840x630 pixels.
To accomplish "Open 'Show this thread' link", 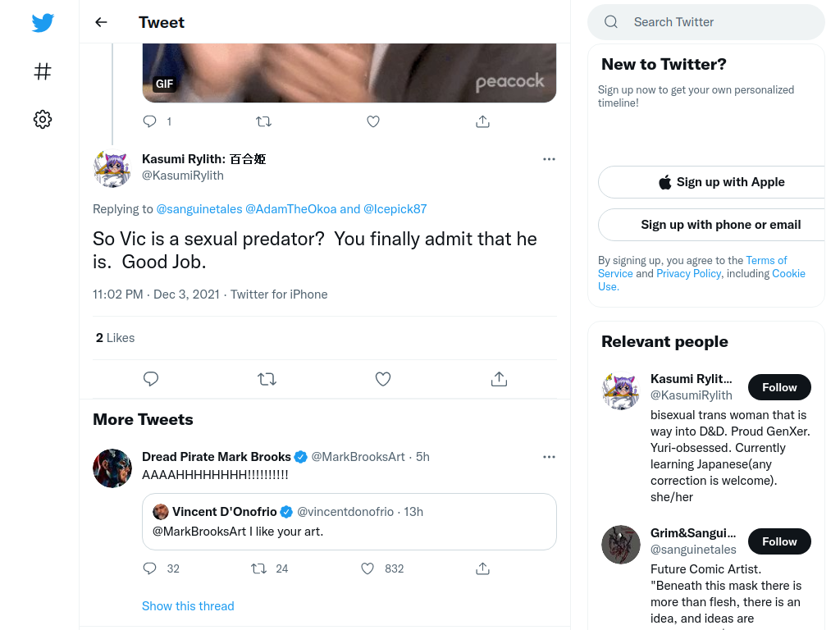I will 188,606.
